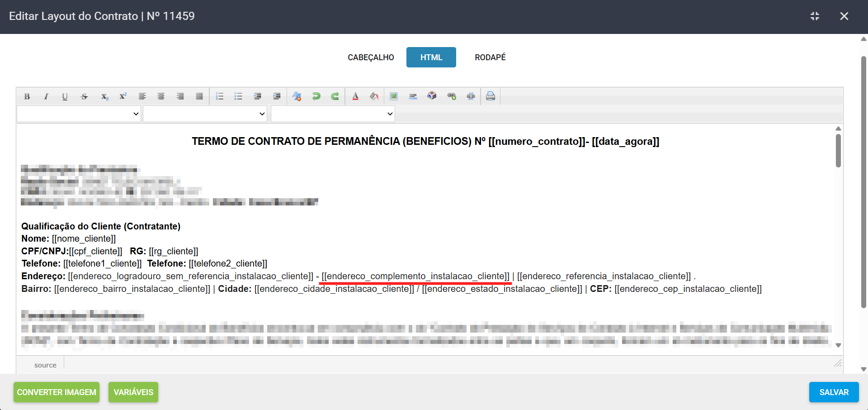Toggle bold formatting in the editor toolbar

[x=27, y=96]
